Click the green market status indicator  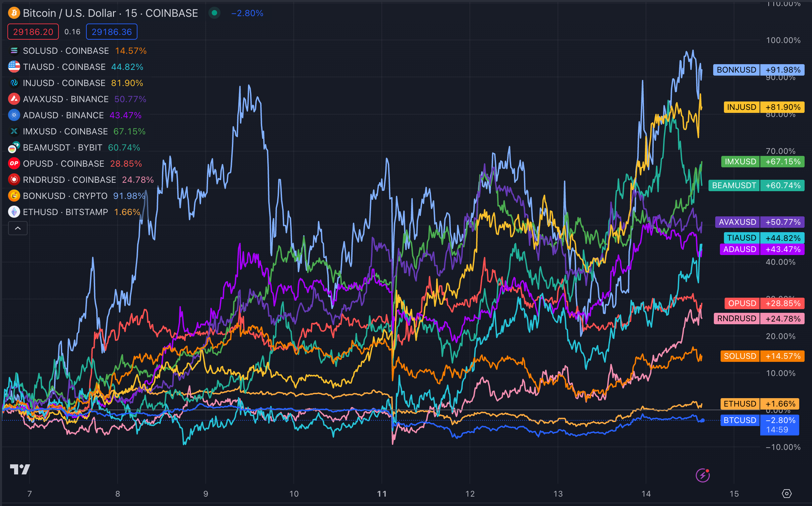pyautogui.click(x=214, y=13)
